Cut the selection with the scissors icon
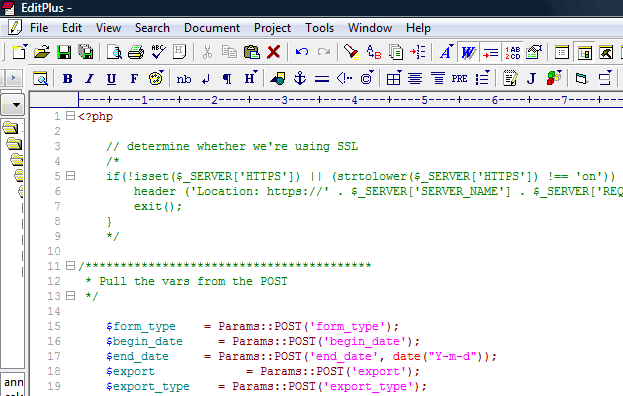623x396 pixels. (207, 52)
